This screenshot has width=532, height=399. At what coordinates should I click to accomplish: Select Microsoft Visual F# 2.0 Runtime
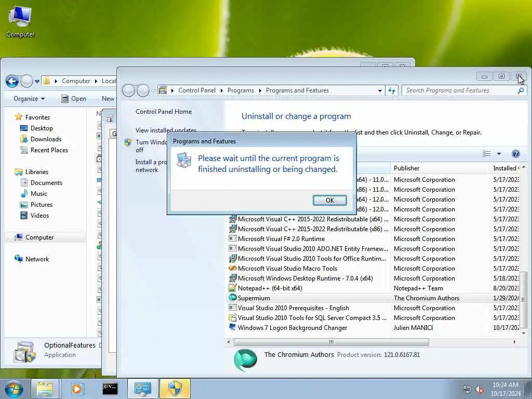[x=374, y=239]
